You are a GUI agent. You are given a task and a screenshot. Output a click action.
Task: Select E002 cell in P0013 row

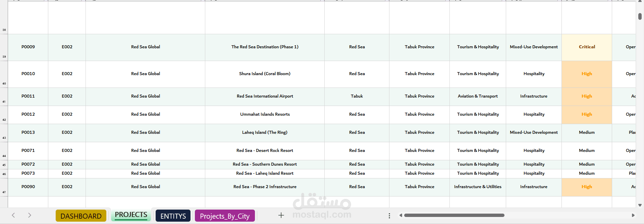tap(67, 133)
